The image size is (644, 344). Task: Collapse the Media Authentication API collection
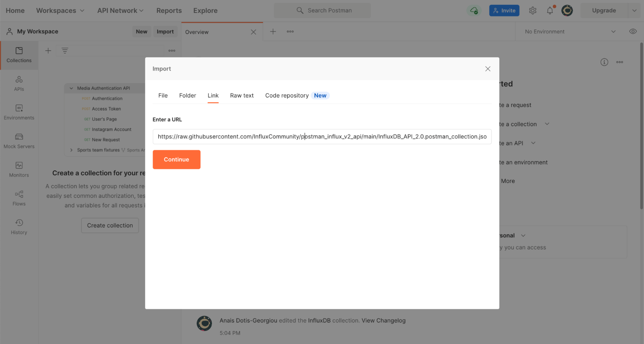point(71,88)
